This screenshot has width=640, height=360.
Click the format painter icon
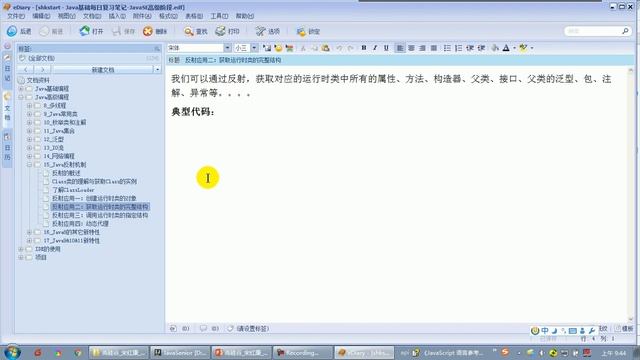495,48
